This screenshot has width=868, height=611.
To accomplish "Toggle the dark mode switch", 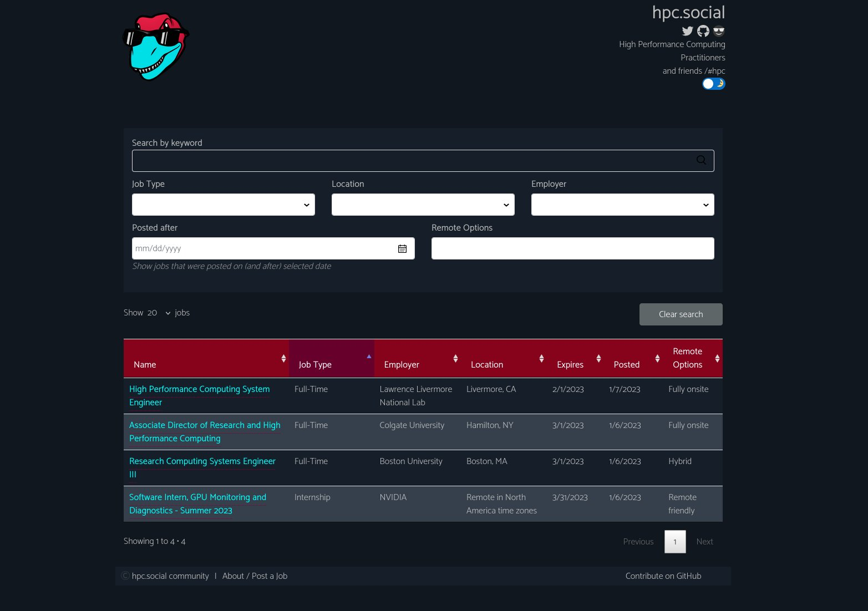I will click(713, 84).
